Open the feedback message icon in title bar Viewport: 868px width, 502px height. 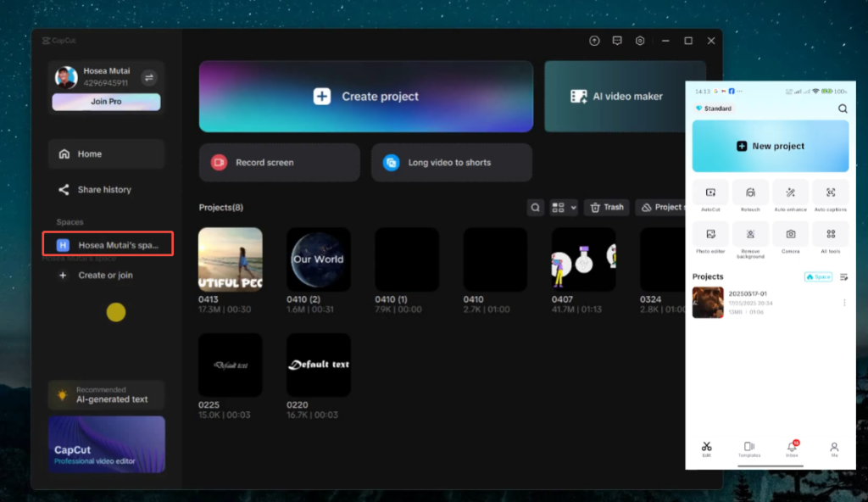coord(617,41)
